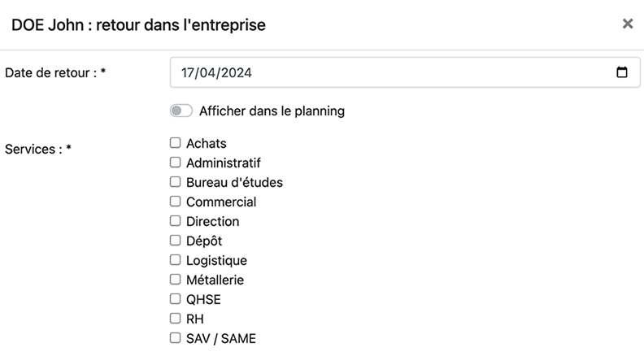644x356 pixels.
Task: Click the Logistique label text
Action: pos(216,261)
